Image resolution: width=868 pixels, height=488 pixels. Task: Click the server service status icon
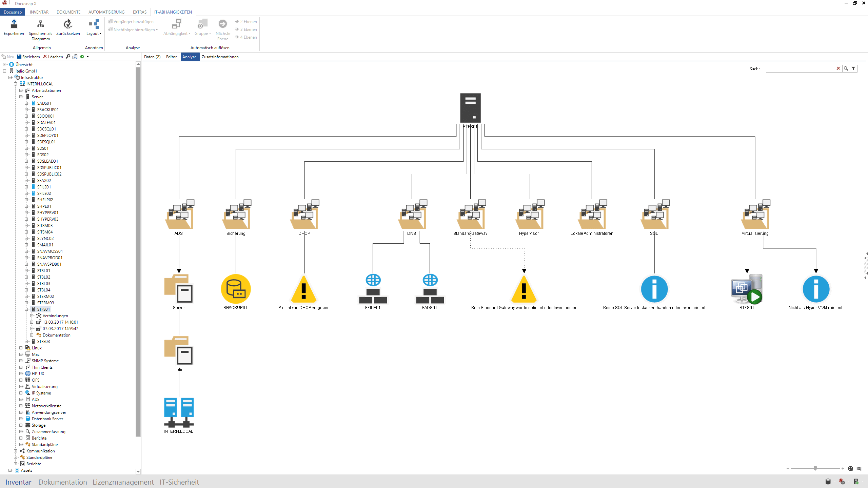pos(856,482)
